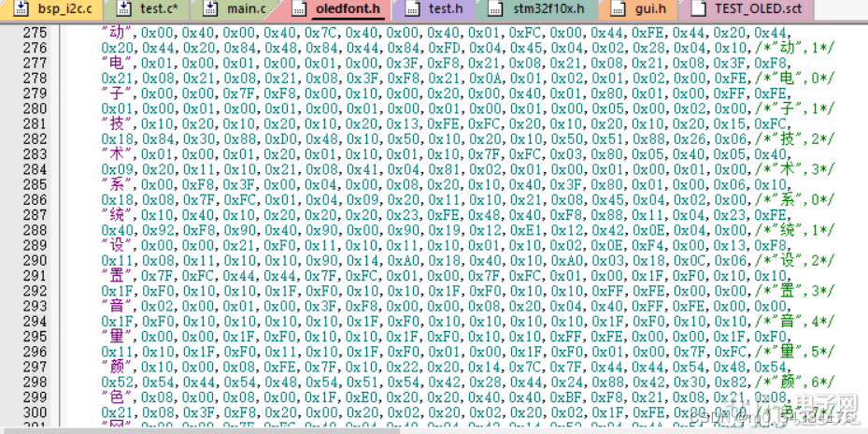Click line number 295 in gutter
The width and height of the screenshot is (868, 434).
point(35,336)
